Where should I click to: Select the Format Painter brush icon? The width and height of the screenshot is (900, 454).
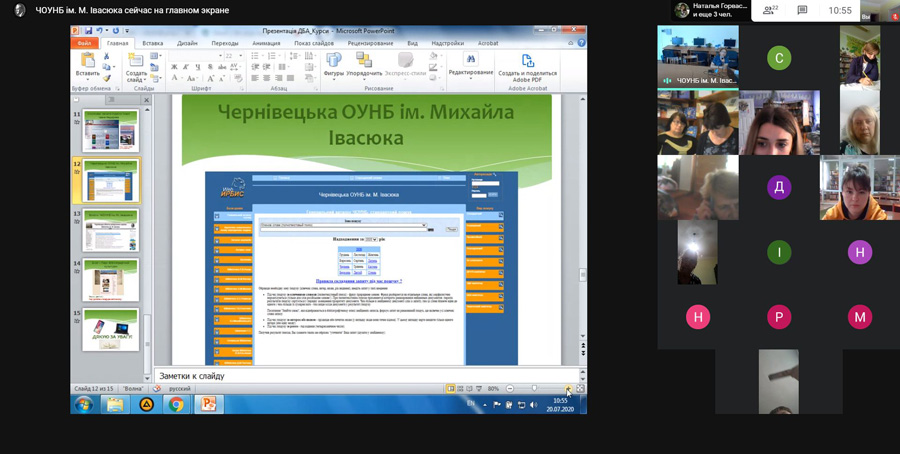pyautogui.click(x=106, y=79)
